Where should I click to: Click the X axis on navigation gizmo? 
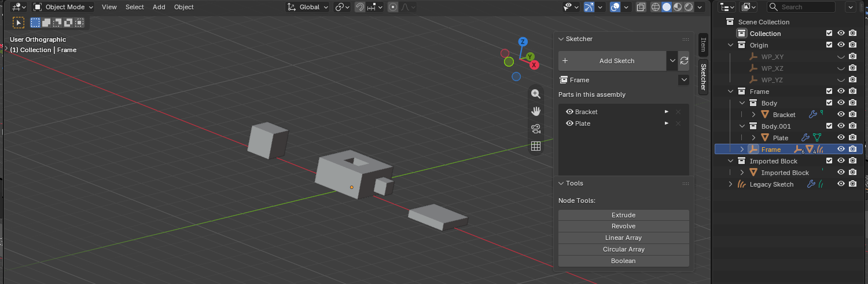click(x=534, y=65)
